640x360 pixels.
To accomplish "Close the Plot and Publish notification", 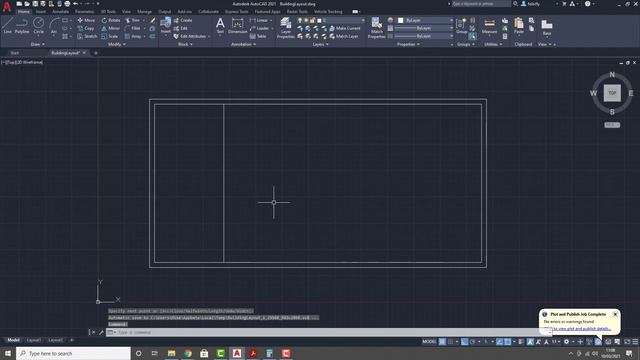I will click(x=615, y=314).
